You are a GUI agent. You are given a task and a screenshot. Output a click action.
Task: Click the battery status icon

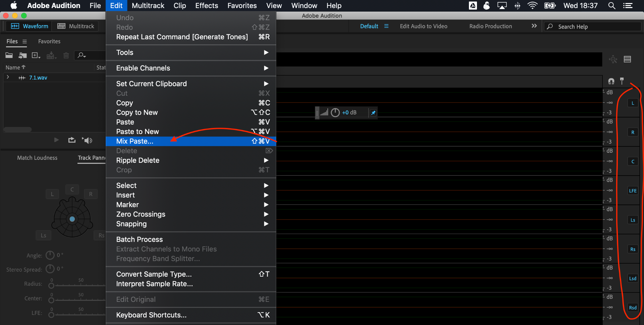(x=550, y=6)
